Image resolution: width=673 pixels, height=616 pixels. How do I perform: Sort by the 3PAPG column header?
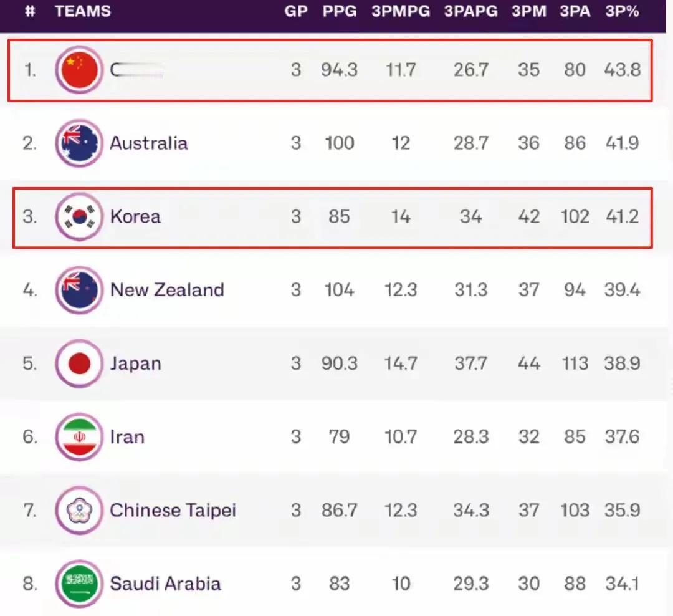pyautogui.click(x=471, y=11)
